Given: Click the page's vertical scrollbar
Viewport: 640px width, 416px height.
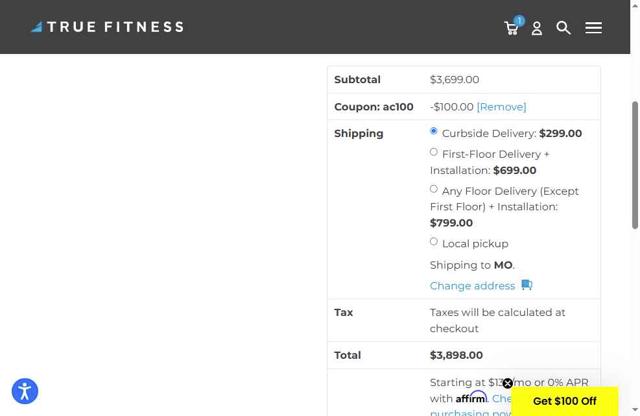Looking at the screenshot, I should click(634, 165).
